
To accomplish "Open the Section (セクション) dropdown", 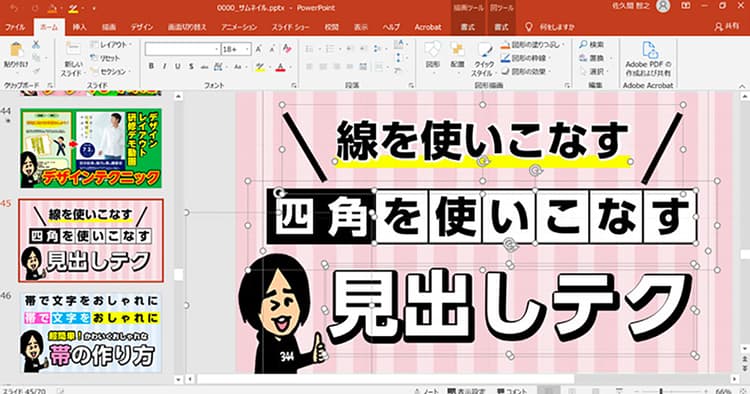I will click(110, 72).
